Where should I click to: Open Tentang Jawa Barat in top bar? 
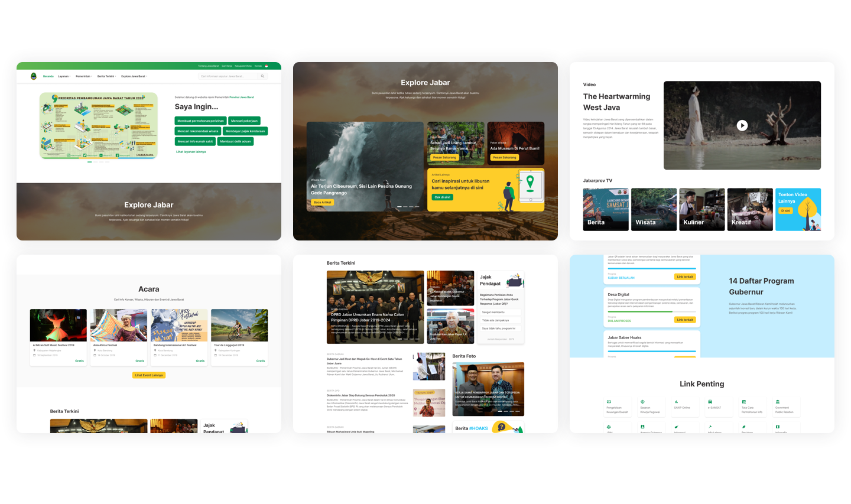click(x=208, y=66)
